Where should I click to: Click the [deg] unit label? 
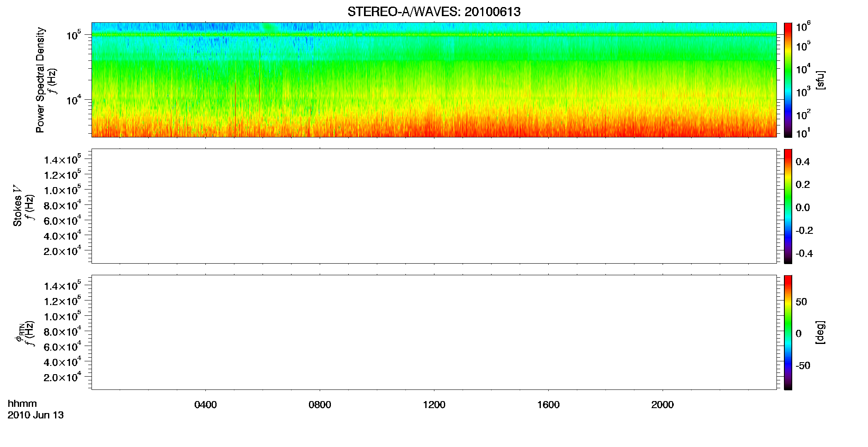click(x=820, y=332)
